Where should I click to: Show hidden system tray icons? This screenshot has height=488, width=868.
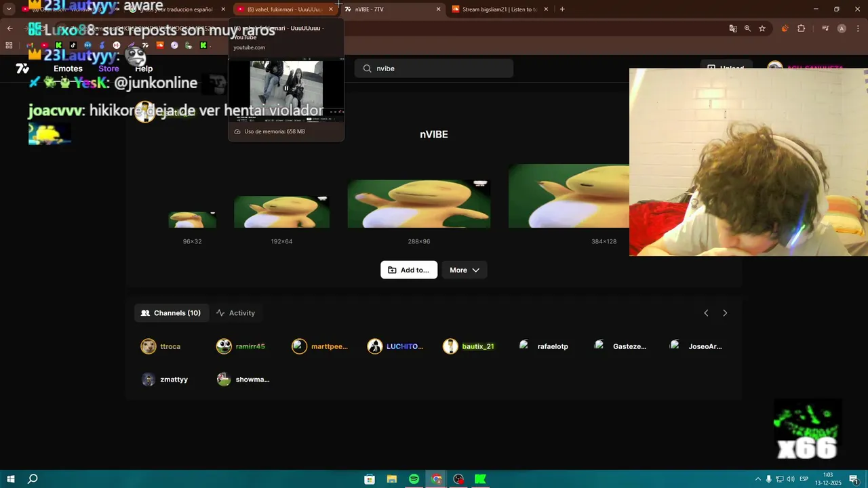click(x=758, y=479)
